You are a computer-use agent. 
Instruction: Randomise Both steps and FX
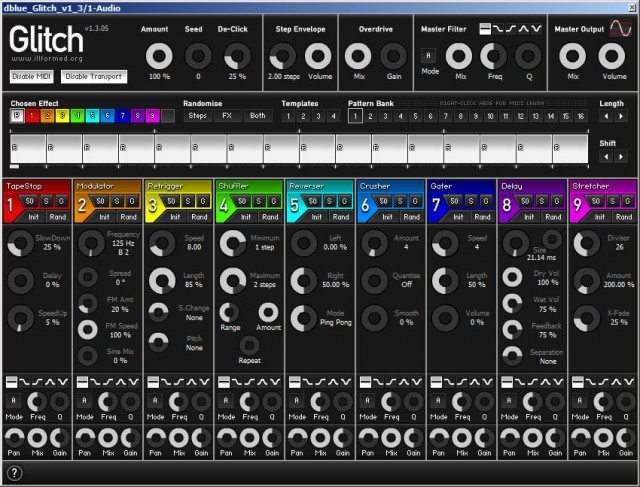coord(258,116)
